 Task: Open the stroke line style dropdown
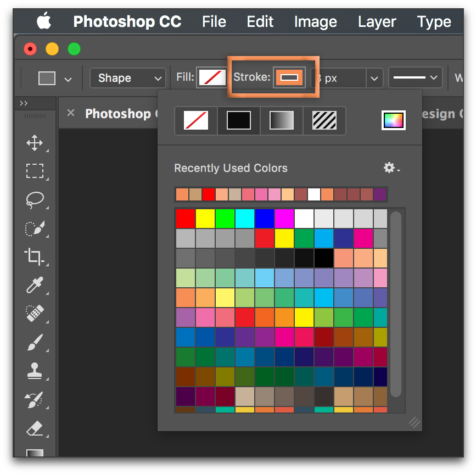point(415,78)
